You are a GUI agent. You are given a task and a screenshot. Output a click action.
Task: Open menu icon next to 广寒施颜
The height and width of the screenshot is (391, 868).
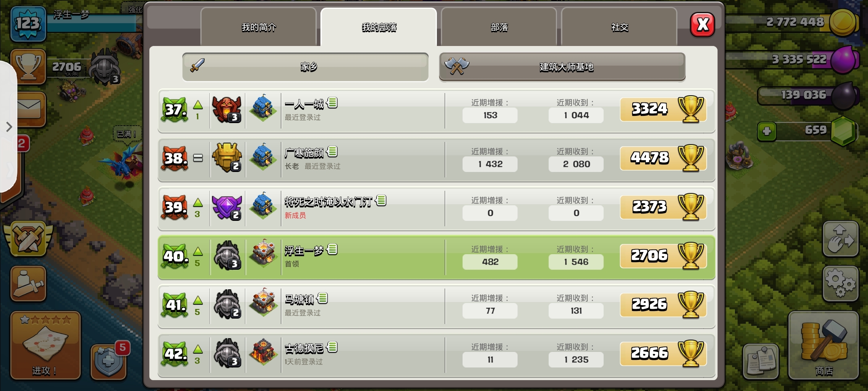332,152
